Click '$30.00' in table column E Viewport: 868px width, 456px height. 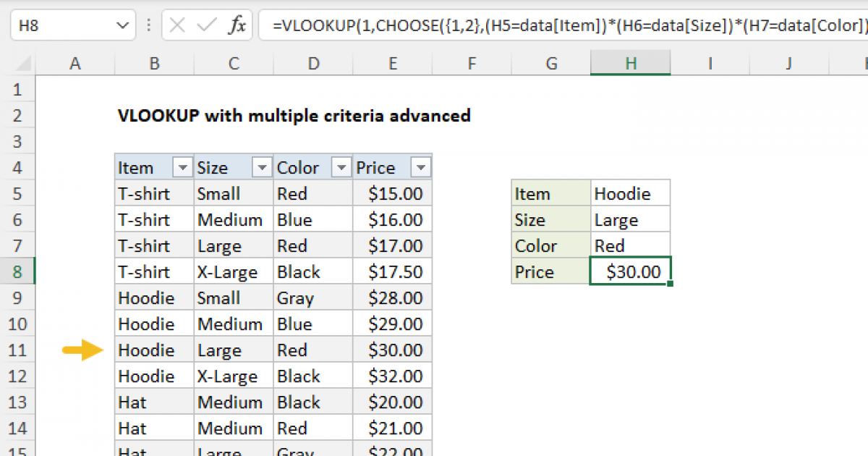pos(393,350)
